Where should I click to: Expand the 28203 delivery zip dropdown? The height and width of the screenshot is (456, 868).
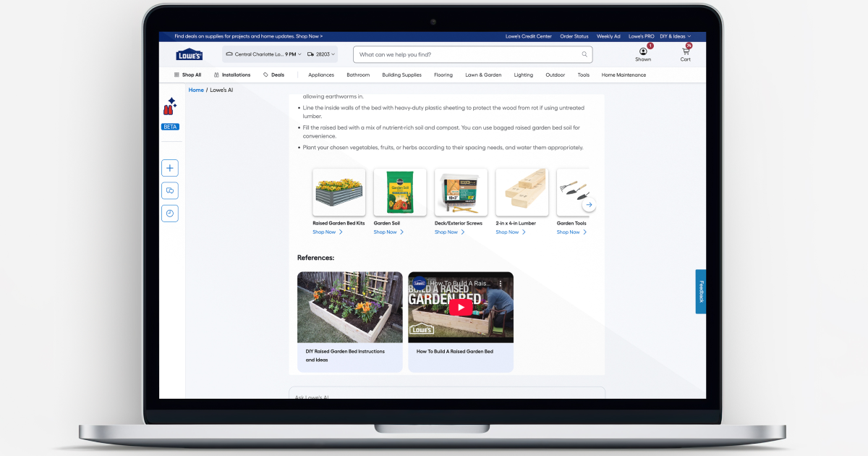click(x=321, y=54)
